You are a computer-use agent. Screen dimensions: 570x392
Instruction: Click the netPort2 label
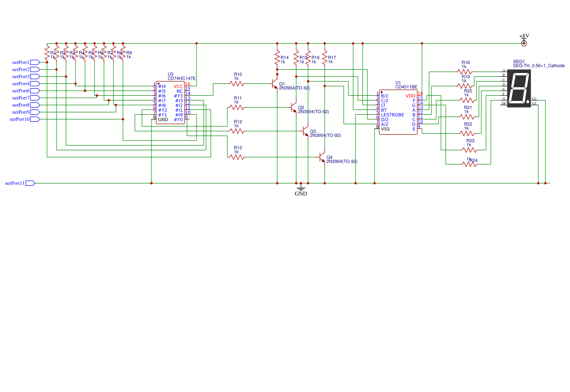point(21,69)
